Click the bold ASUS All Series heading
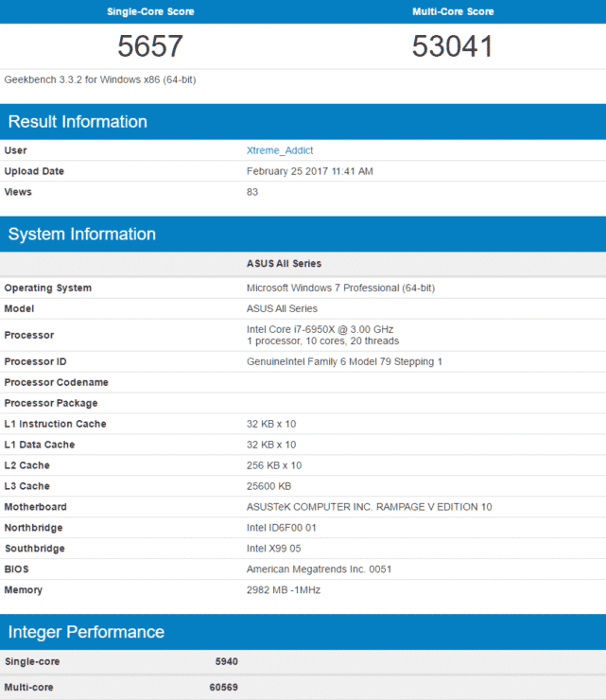Screen dimensions: 606x700 click(x=284, y=263)
